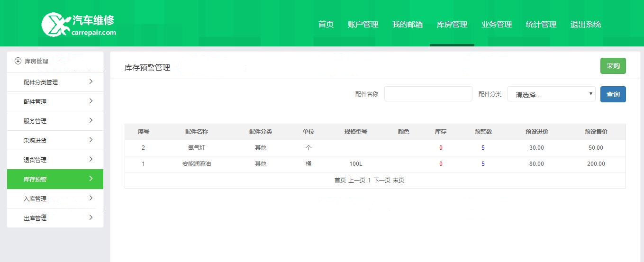644x262 pixels.
Task: Jump to 末页 in the pagination
Action: 399,181
